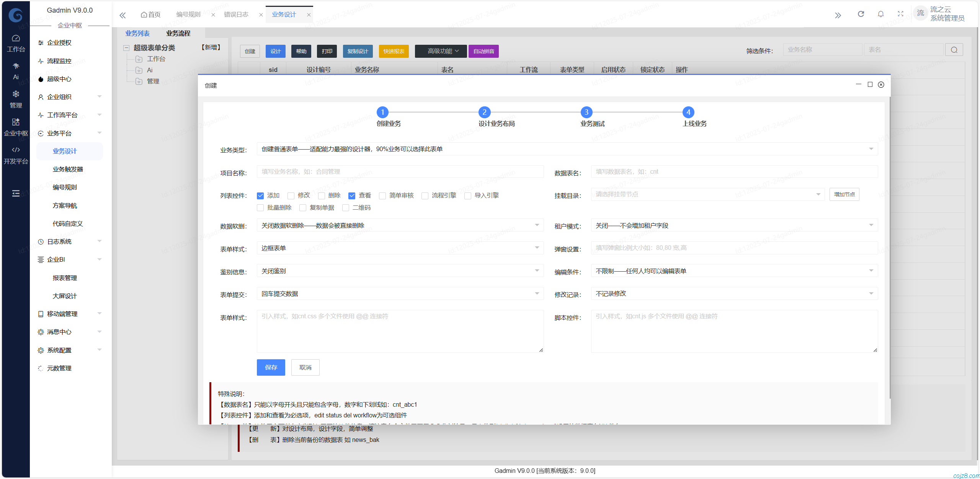The image size is (980, 479).
Task: Enable the 简单审核 checkbox
Action: click(382, 196)
